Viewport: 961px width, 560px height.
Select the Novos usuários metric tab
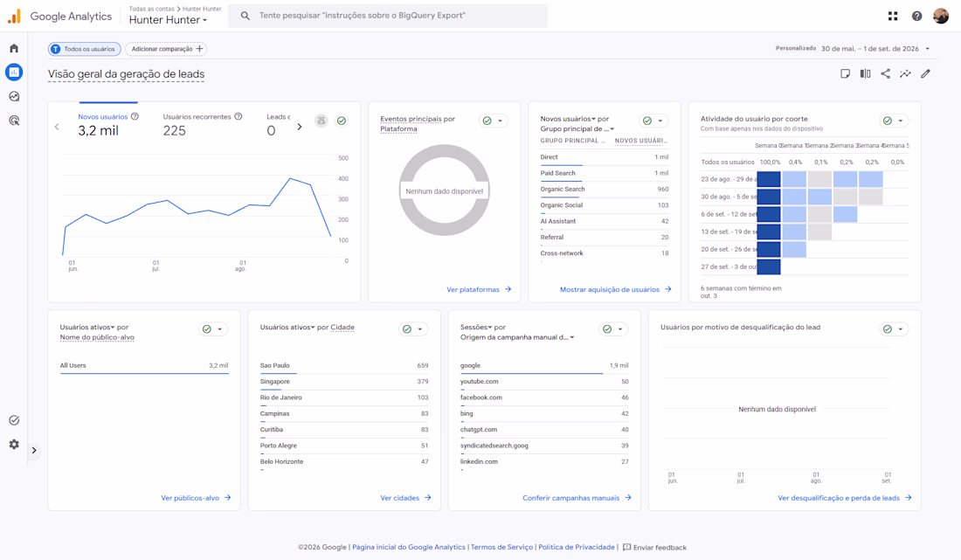[107, 124]
